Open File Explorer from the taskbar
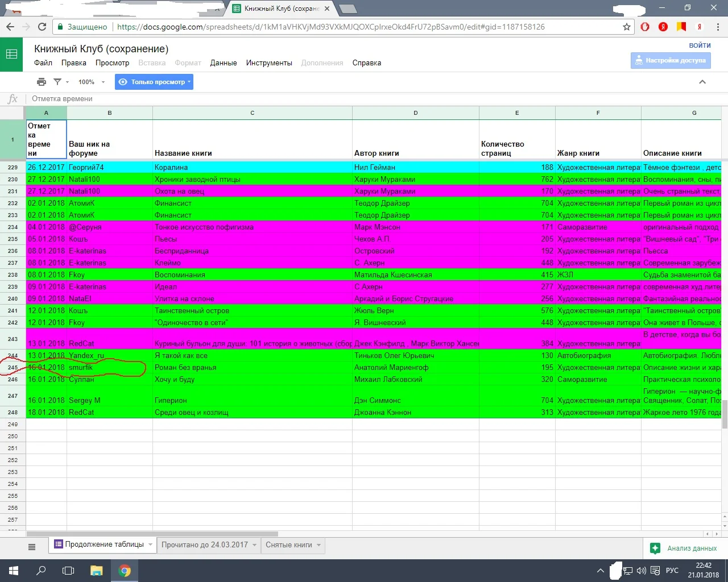728x582 pixels. point(96,571)
